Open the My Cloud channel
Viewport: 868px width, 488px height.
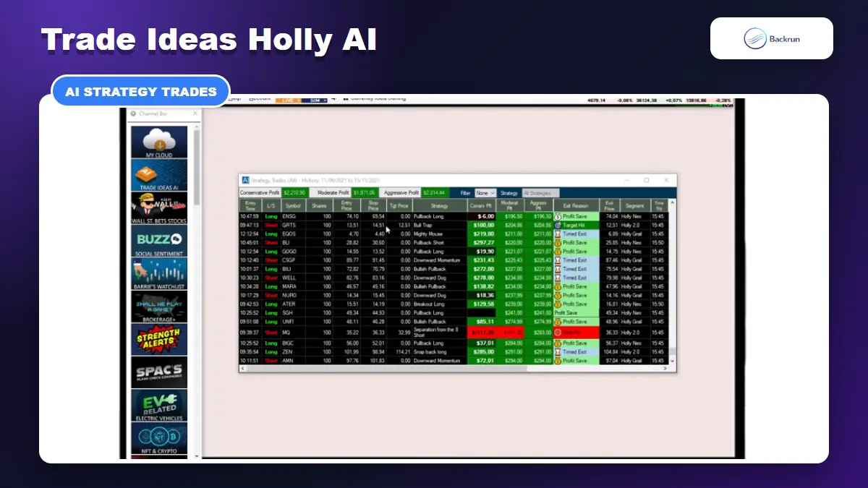[x=159, y=142]
